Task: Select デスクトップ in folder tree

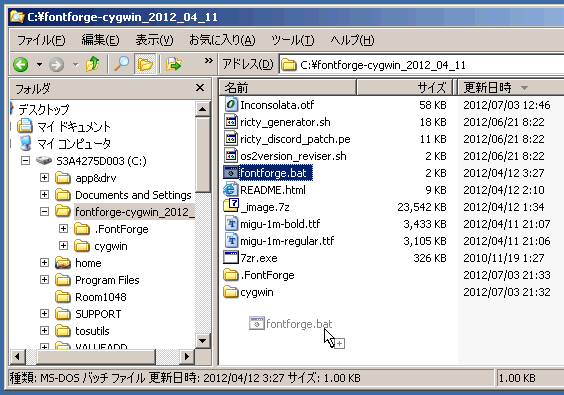Action: 44,109
